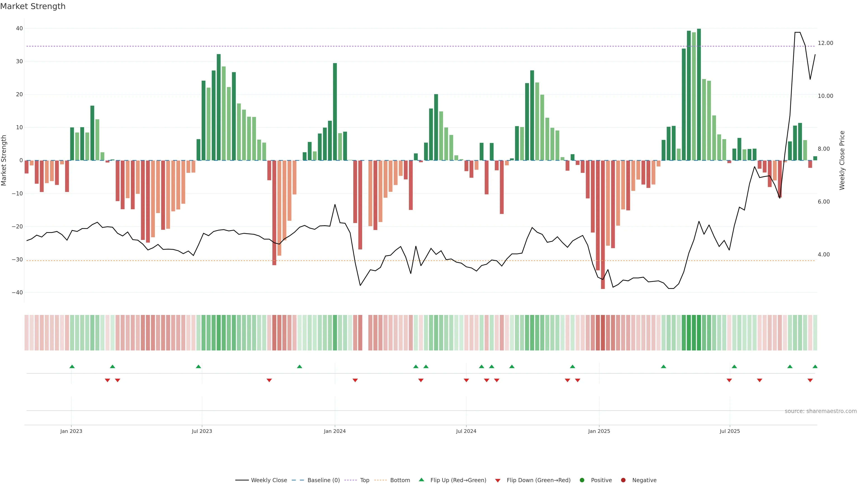Click the Weekly Close Price axis title
Viewport: 868px width, 488px height.
pos(842,160)
